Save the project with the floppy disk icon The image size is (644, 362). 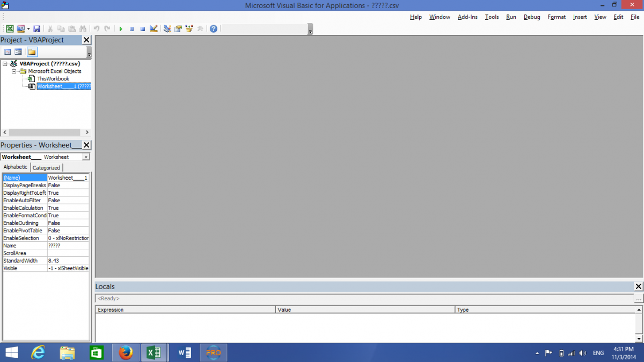coord(36,28)
